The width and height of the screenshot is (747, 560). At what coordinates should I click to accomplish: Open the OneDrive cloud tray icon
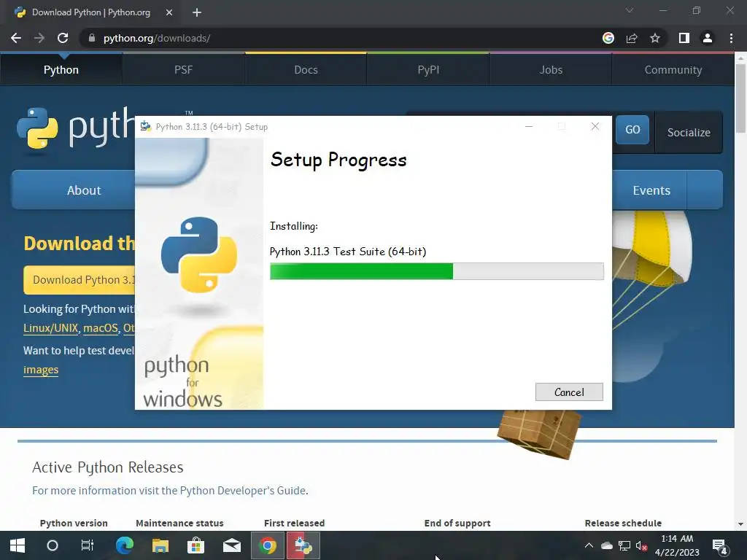[x=606, y=545]
